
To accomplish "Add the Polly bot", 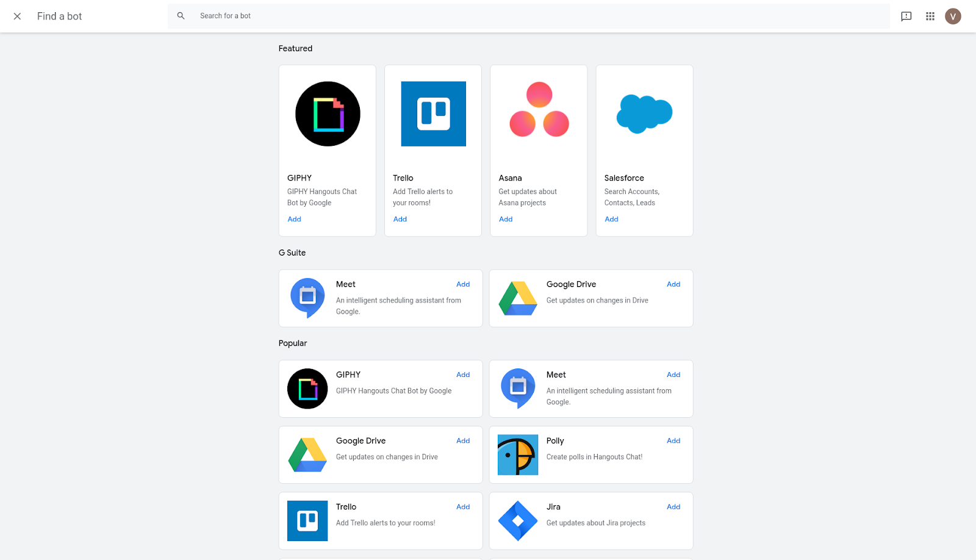I will (673, 440).
